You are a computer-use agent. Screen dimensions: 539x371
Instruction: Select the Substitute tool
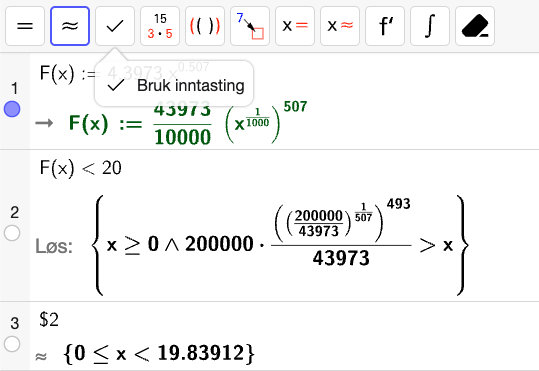250,26
